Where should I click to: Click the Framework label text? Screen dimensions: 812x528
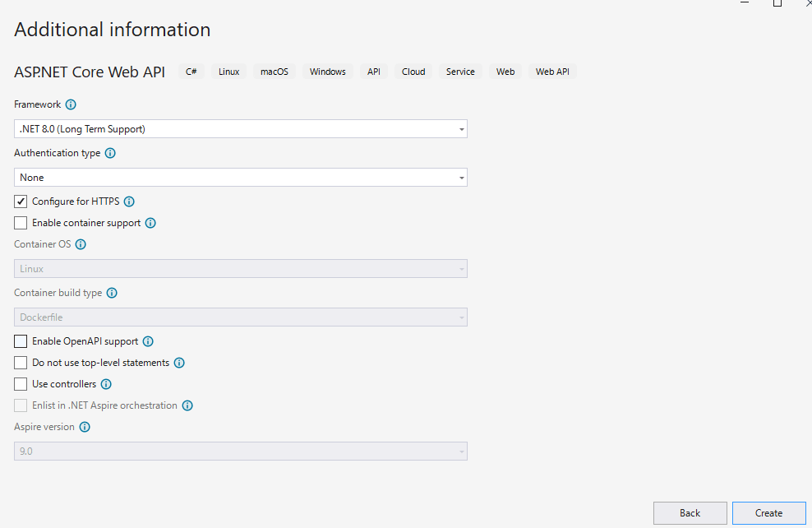(37, 104)
